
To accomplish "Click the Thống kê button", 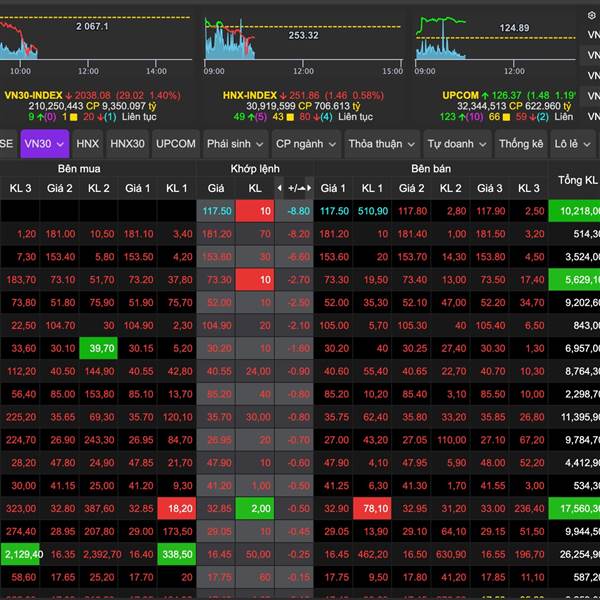I will [521, 144].
